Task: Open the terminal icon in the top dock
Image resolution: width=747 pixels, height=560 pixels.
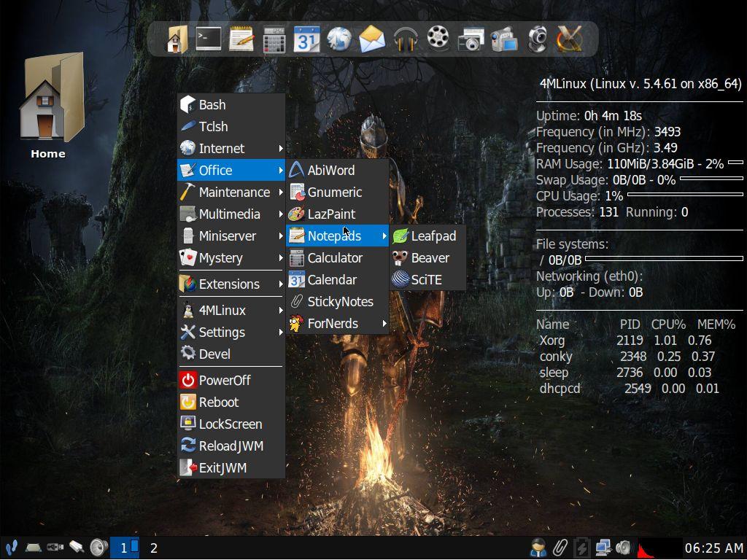Action: pos(209,39)
